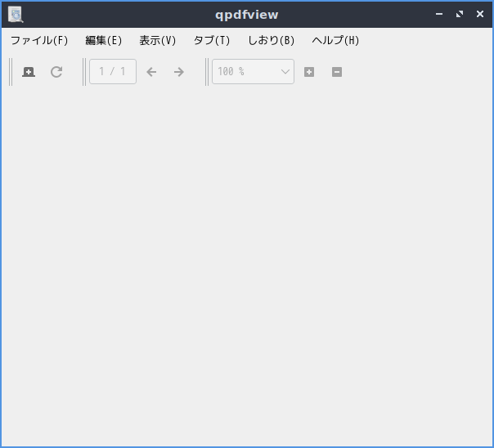Click the zoom out minus icon
Image resolution: width=494 pixels, height=448 pixels.
(x=337, y=72)
